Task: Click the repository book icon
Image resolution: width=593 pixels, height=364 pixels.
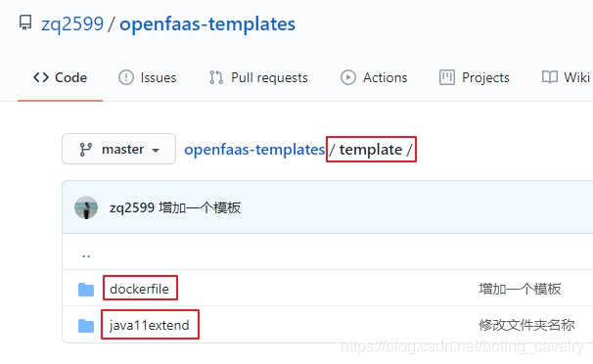Action: pos(25,23)
